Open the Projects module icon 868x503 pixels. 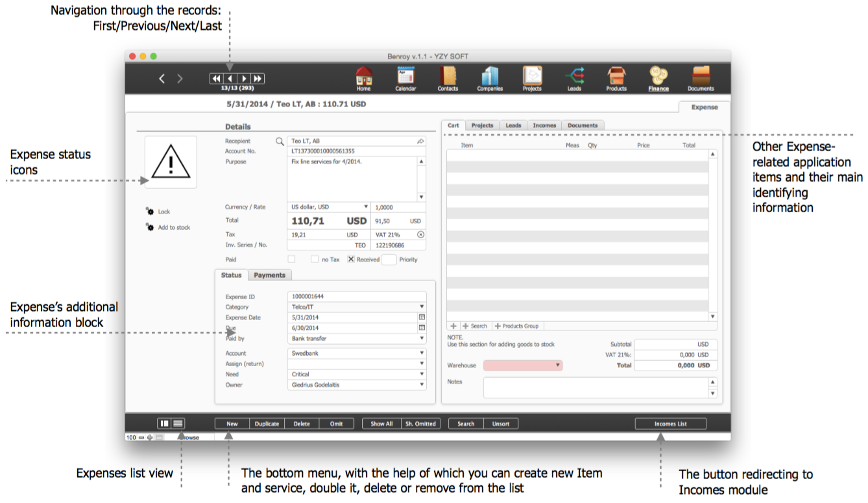point(532,77)
